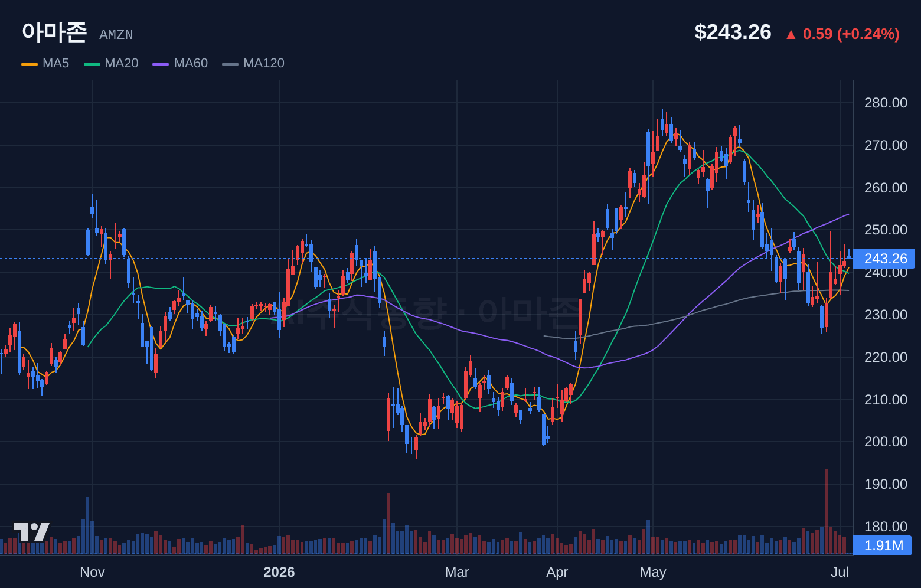
Task: Click the Nov date axis label
Action: click(92, 572)
